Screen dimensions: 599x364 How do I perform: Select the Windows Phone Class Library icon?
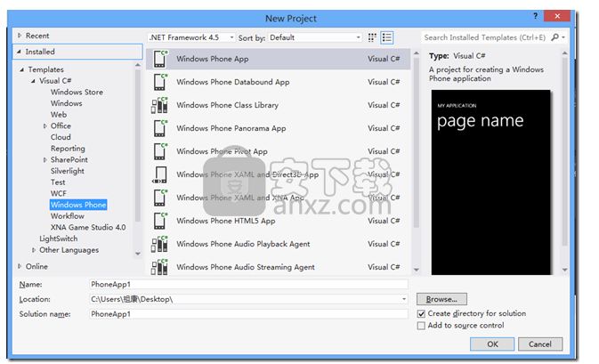coord(159,105)
